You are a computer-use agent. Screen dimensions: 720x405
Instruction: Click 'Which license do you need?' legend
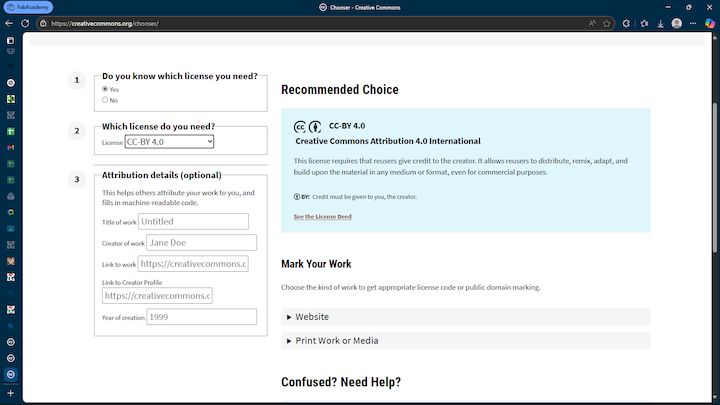[x=158, y=126]
